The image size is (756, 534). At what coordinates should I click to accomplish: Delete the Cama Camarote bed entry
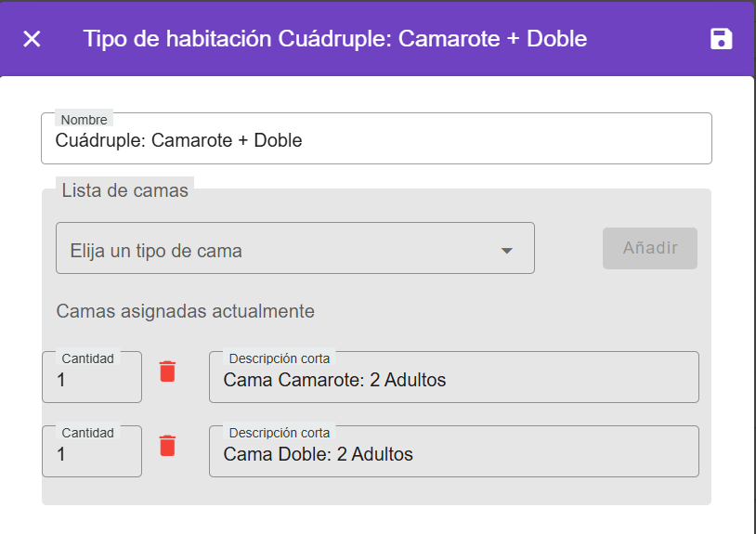(167, 371)
